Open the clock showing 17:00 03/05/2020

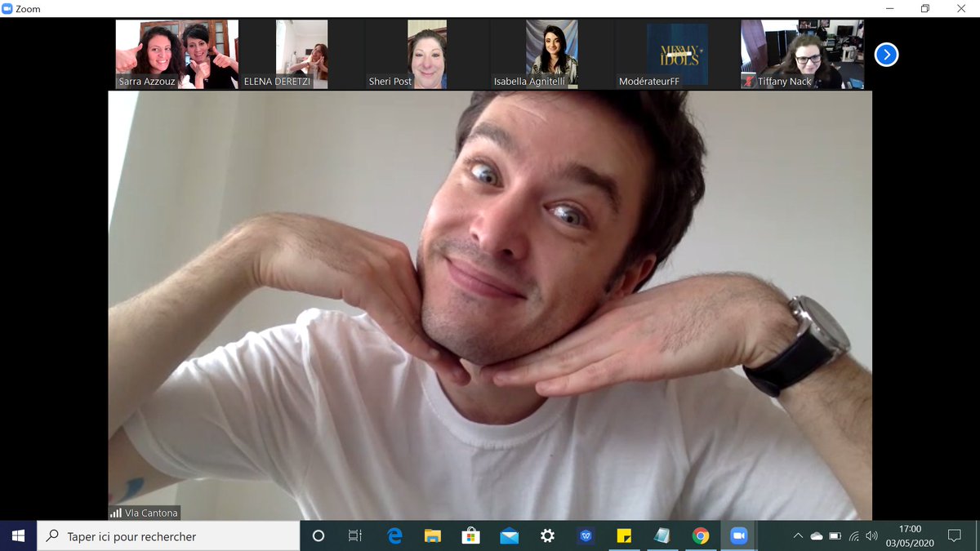click(x=910, y=536)
